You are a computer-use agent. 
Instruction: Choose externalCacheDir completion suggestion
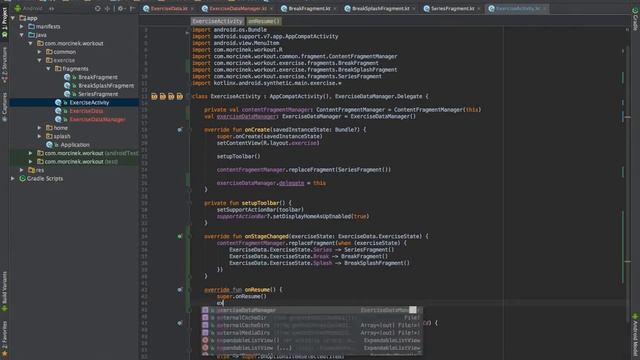(311, 318)
